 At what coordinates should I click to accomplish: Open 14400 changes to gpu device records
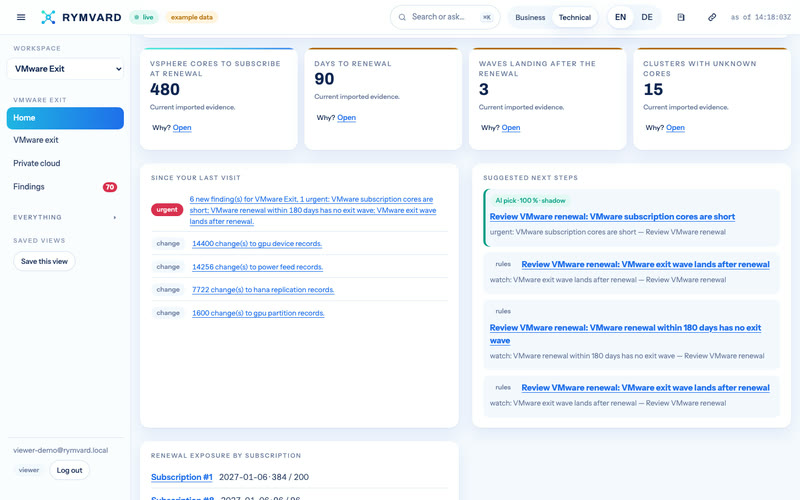click(x=257, y=244)
